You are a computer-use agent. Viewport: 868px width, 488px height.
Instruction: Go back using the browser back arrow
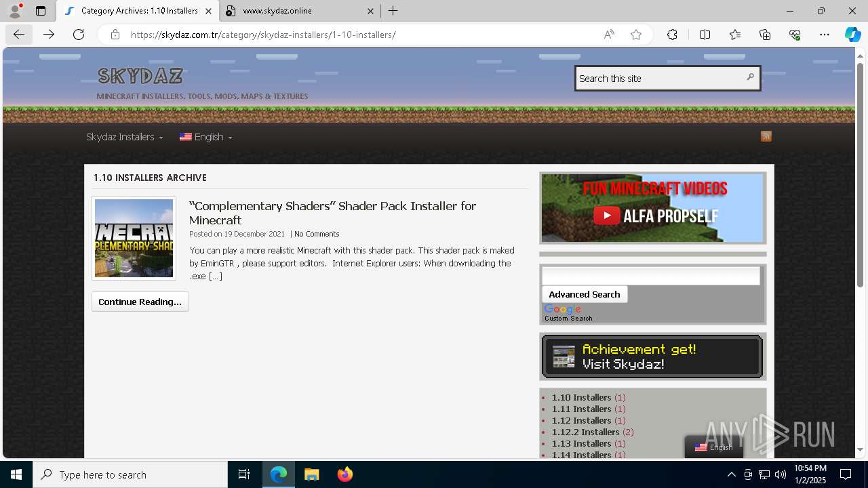pyautogui.click(x=18, y=35)
